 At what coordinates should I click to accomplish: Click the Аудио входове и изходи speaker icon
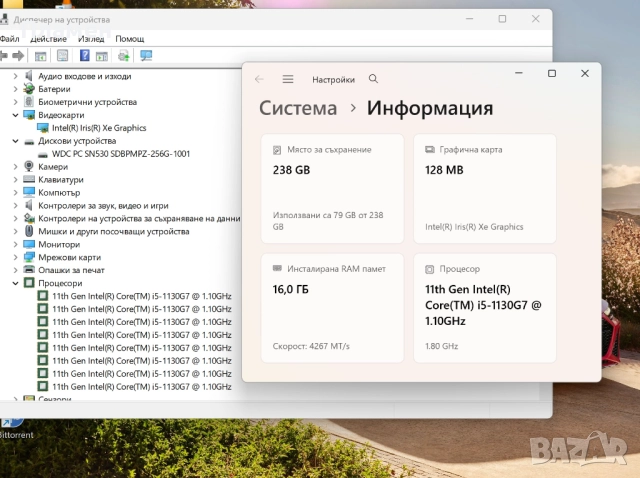(29, 76)
